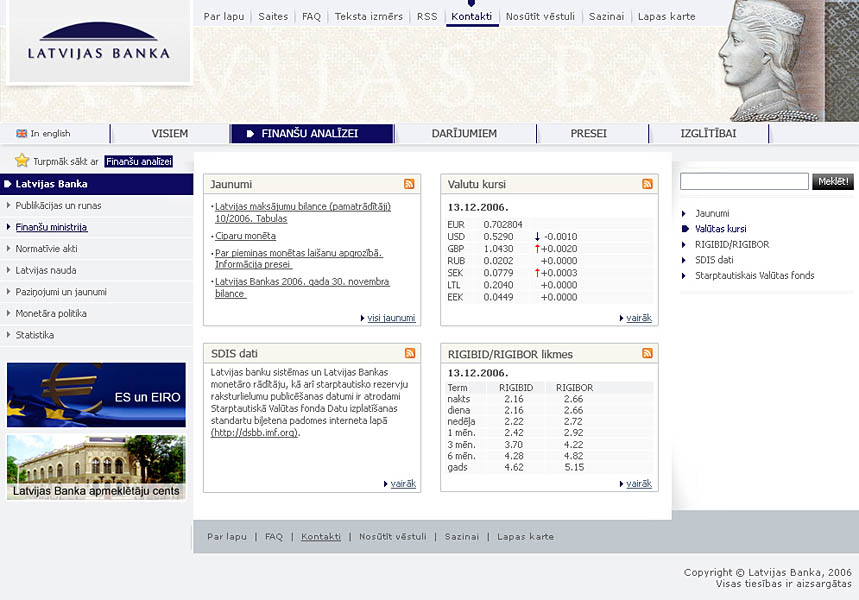This screenshot has width=859, height=600.
Task: Follow 'visi jaunumi' link in Jaunumi panel
Action: coord(391,318)
